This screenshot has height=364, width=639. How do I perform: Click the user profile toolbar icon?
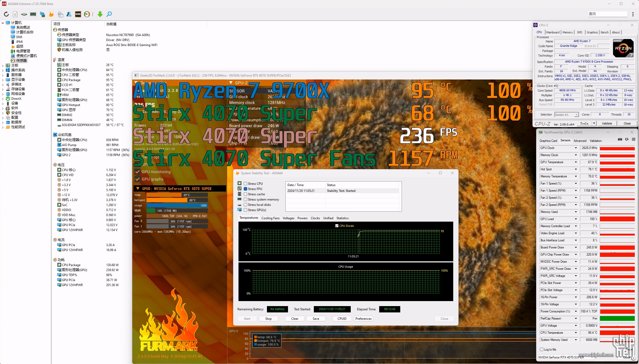coord(69,14)
